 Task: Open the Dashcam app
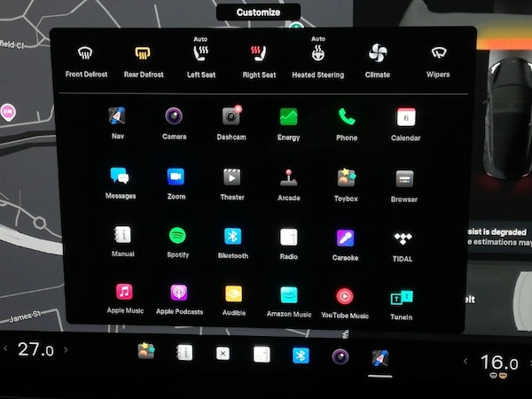231,117
